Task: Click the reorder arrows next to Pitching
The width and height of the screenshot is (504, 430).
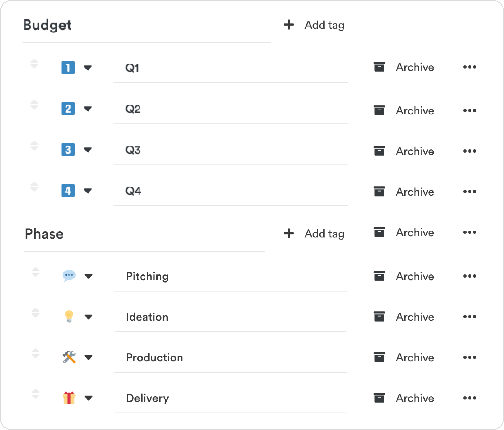Action: (36, 272)
